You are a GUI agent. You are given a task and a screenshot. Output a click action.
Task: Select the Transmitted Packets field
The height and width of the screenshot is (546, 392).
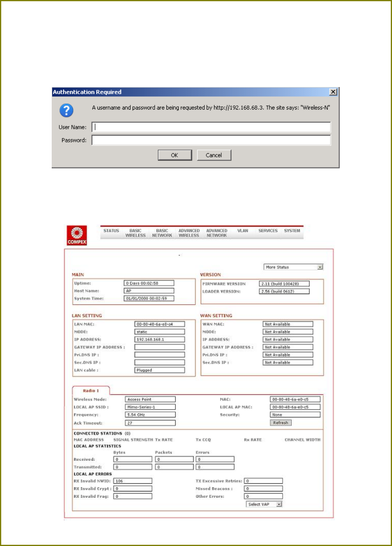click(x=174, y=467)
